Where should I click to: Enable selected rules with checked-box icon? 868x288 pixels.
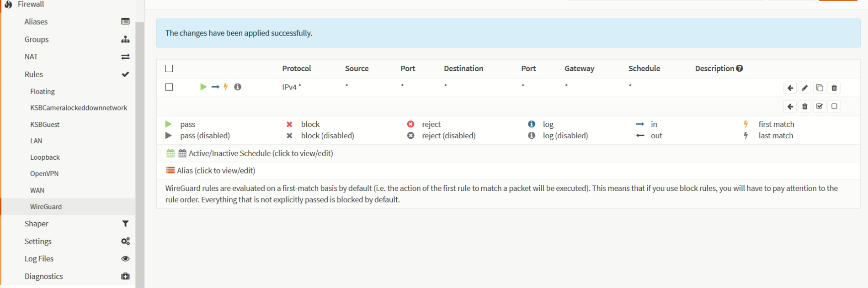[820, 106]
